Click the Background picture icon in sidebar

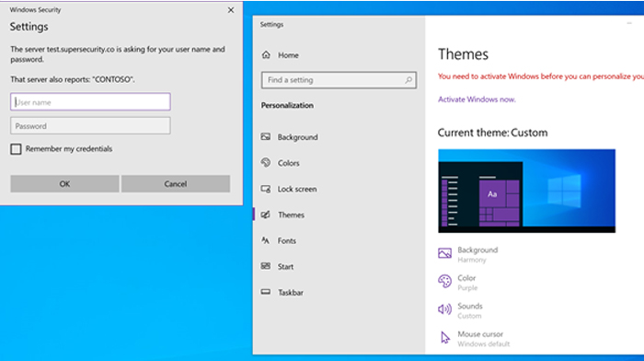pyautogui.click(x=266, y=137)
